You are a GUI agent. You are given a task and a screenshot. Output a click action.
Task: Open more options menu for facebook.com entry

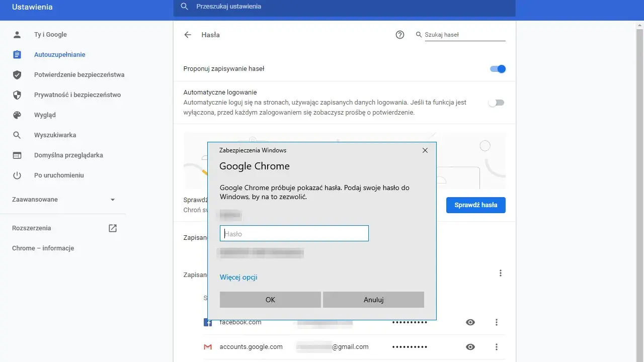(497, 322)
